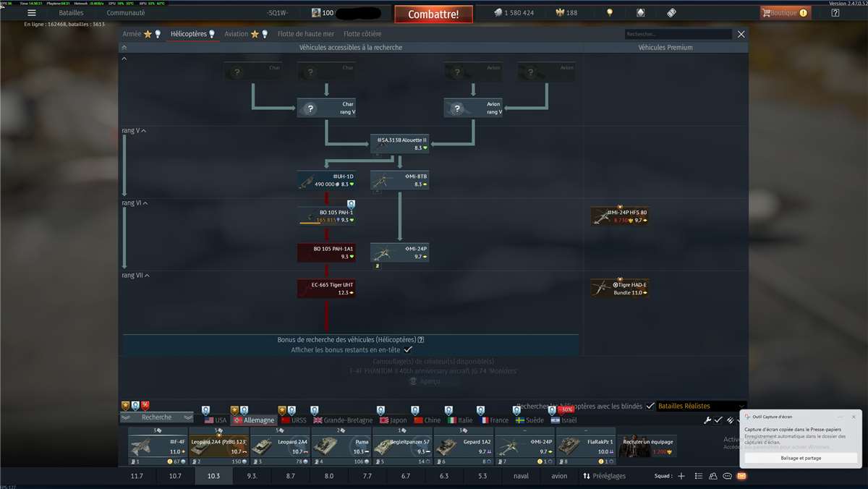Uncheck research helicopters with tanks checkbox
The image size is (868, 489).
[x=650, y=407]
